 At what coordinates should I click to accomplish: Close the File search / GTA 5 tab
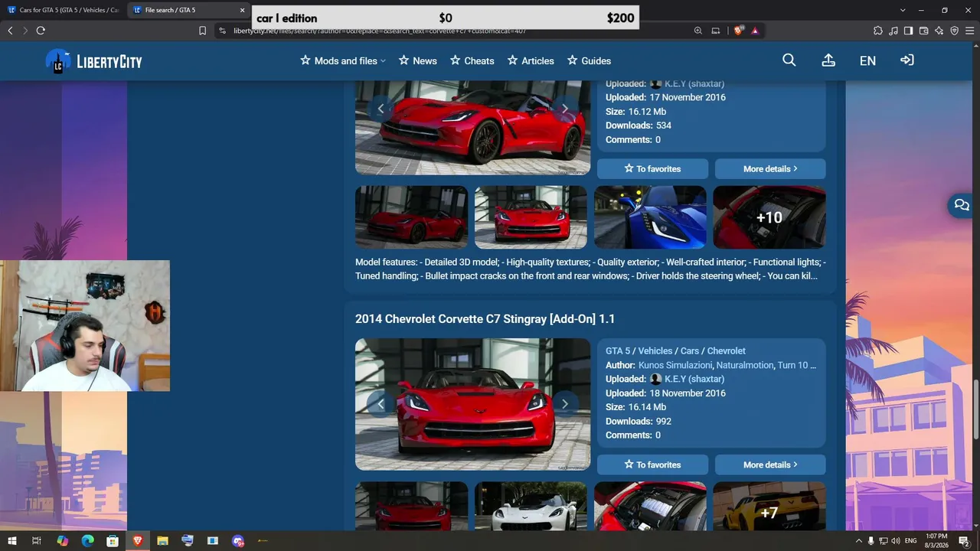tap(243, 10)
